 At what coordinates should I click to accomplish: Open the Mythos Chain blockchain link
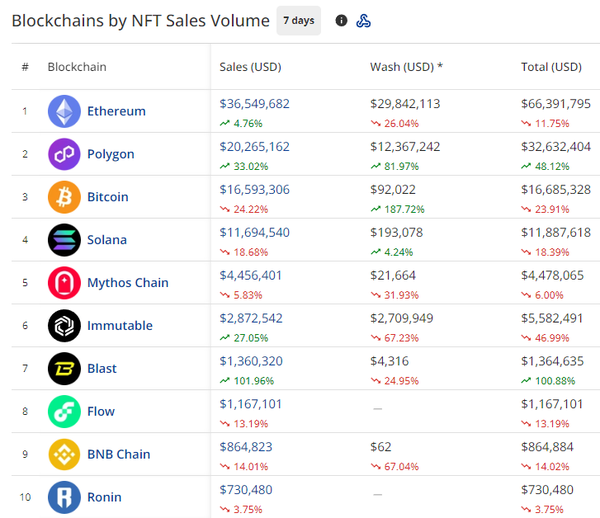pyautogui.click(x=127, y=283)
